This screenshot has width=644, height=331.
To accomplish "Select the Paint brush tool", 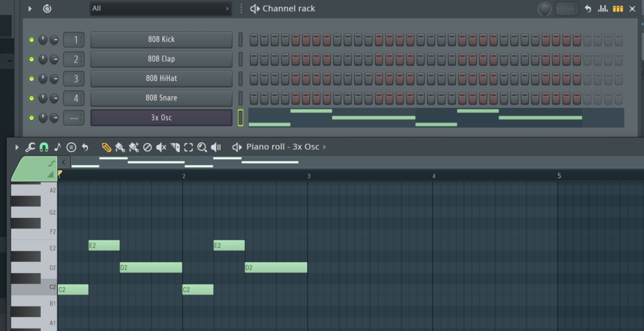I will point(120,147).
